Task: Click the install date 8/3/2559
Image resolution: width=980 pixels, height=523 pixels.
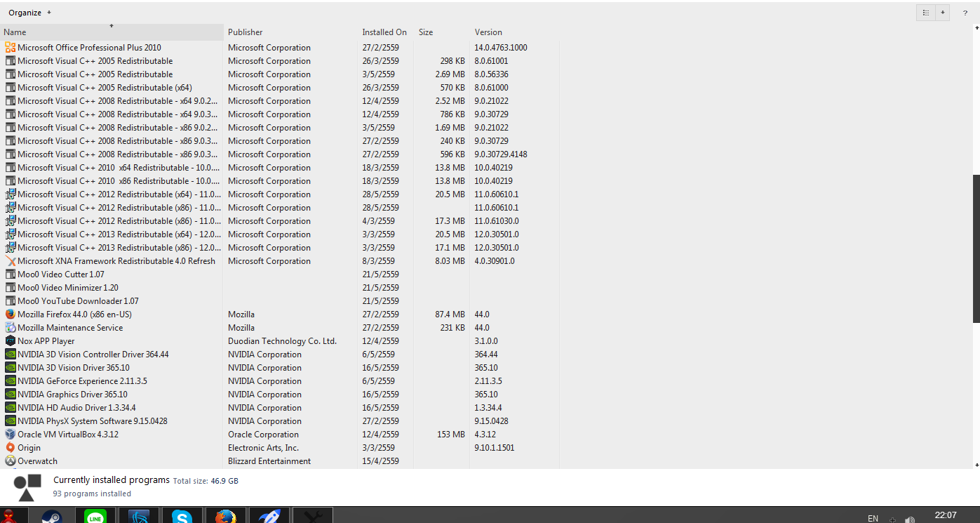Action: pos(378,261)
